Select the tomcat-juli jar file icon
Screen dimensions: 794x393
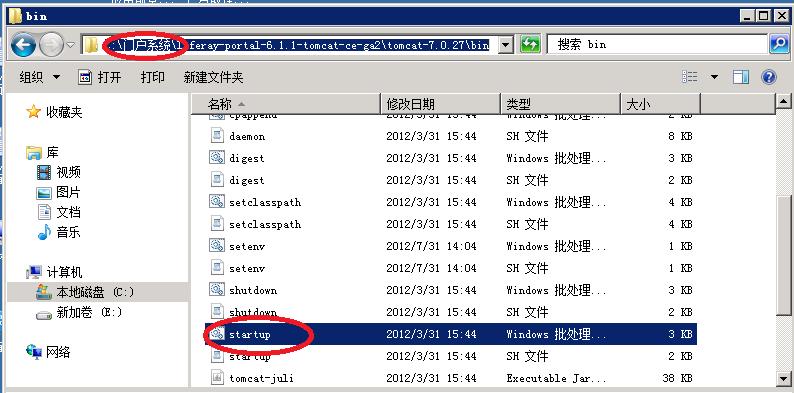pyautogui.click(x=217, y=377)
